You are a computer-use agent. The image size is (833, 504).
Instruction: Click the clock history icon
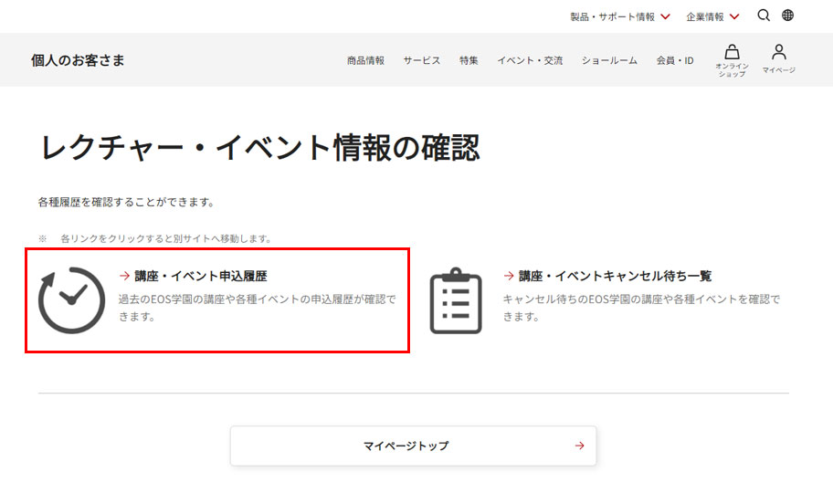click(71, 300)
